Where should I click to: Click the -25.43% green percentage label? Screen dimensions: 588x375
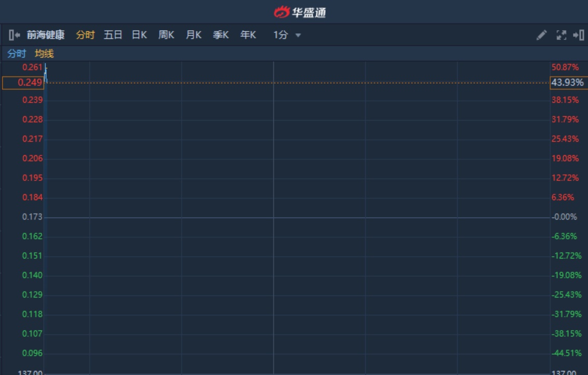pyautogui.click(x=567, y=294)
